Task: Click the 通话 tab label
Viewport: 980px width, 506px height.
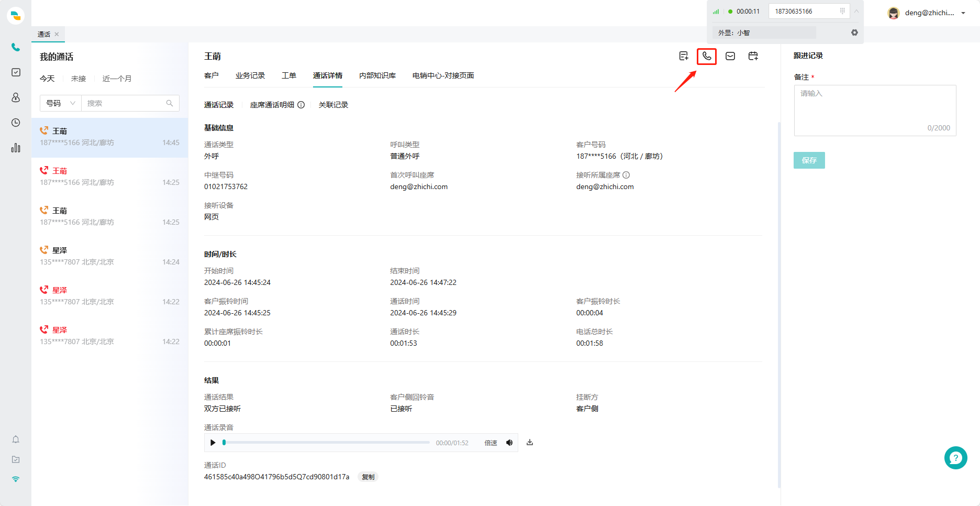Action: point(44,34)
